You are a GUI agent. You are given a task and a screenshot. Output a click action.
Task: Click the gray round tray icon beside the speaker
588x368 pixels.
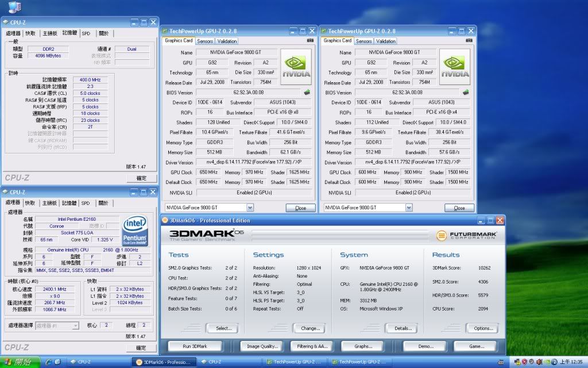531,362
